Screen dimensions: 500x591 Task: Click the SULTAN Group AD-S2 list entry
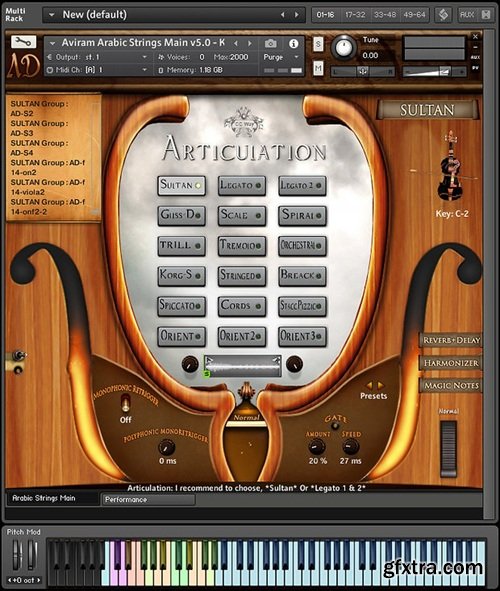pos(39,109)
